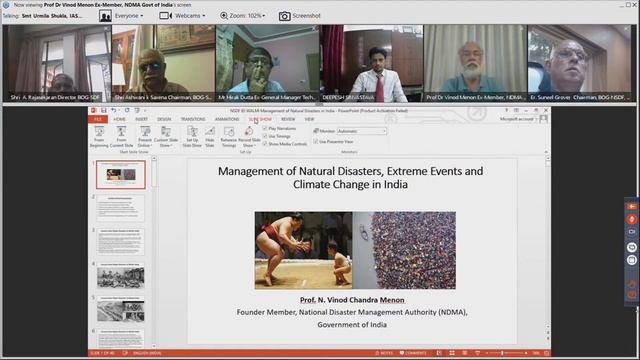Select slide 3 thumbnail
Screen dimensions: 640x360
coord(121,242)
